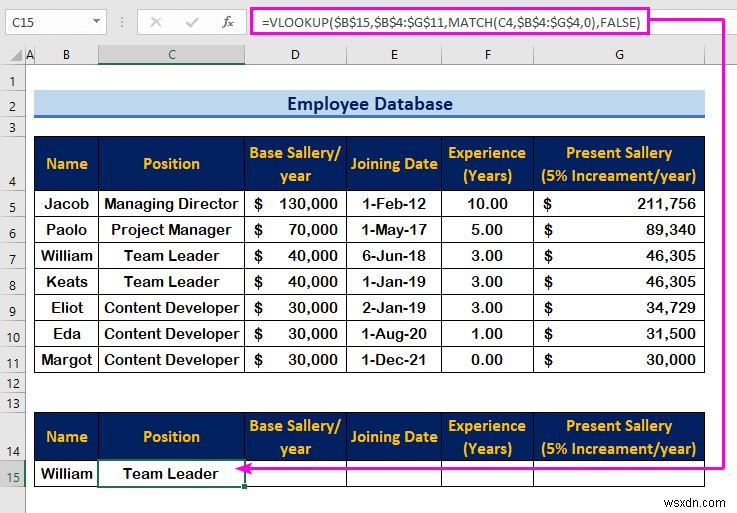The image size is (737, 513).
Task: Select the 5.00 experience cell
Action: coord(487,229)
